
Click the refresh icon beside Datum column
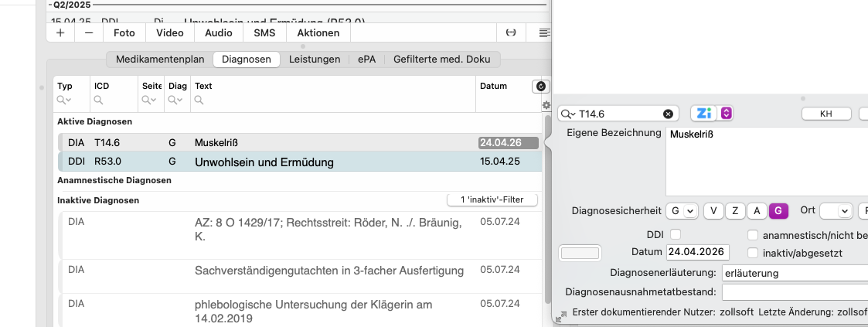point(541,87)
